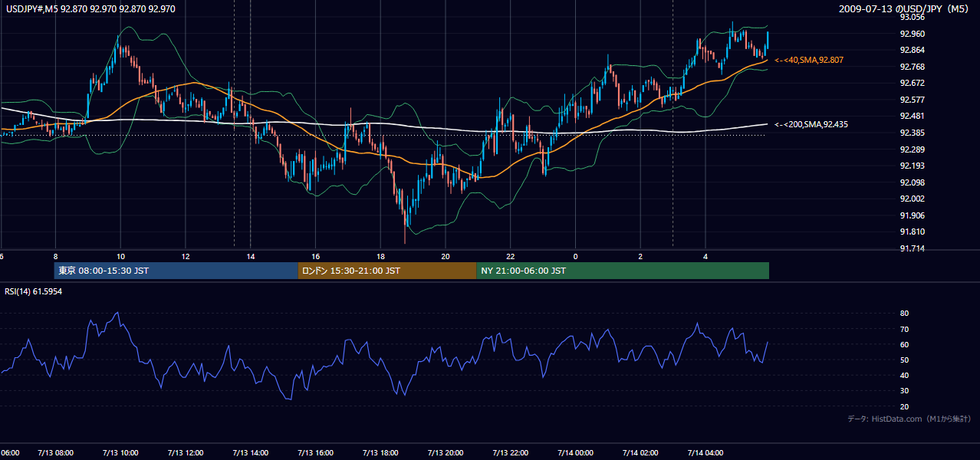Click the USDJPY#,M5 chart title text

(x=89, y=8)
